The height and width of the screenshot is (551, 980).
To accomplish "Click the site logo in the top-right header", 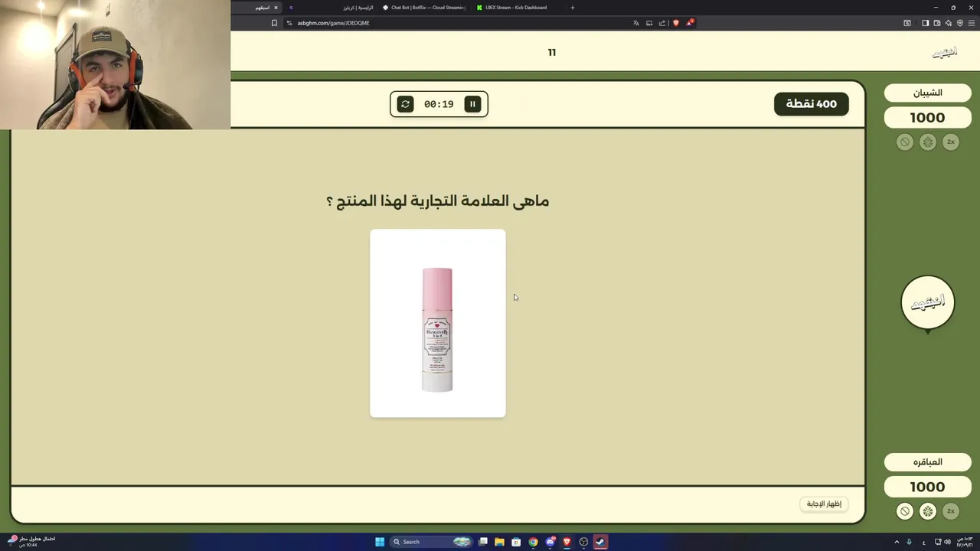I will coord(945,53).
